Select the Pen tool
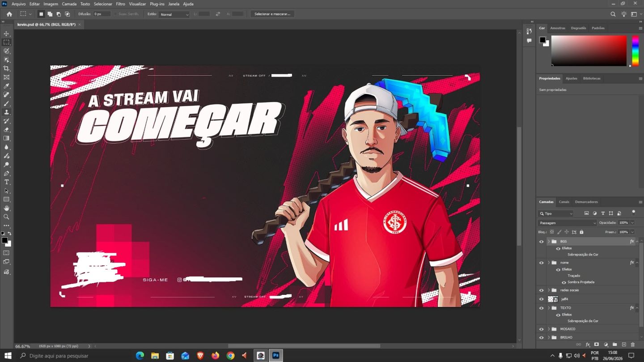 coord(6,173)
